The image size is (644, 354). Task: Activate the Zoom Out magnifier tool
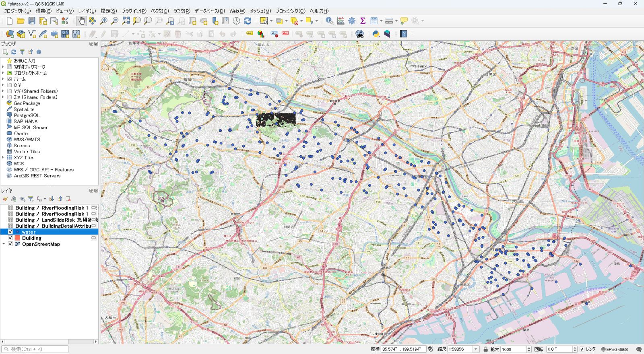pos(115,21)
